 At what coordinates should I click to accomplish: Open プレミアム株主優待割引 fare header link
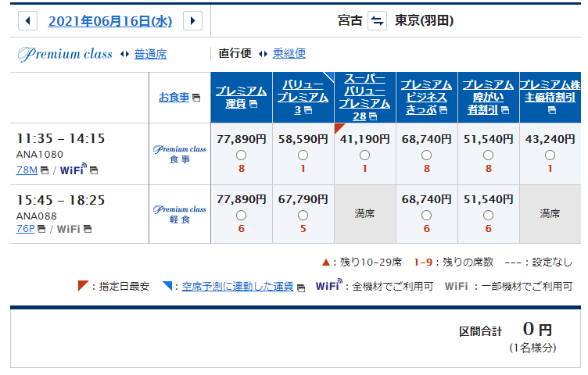[550, 91]
